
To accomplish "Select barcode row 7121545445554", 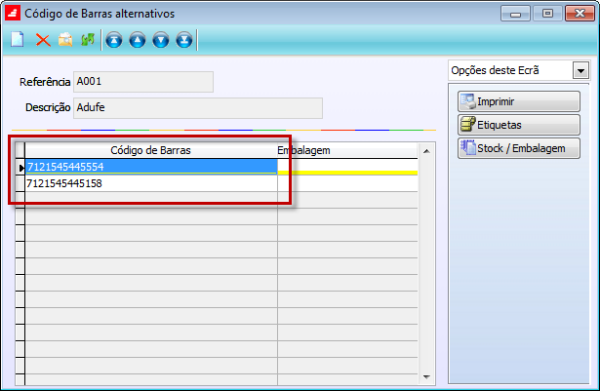I will tap(151, 167).
